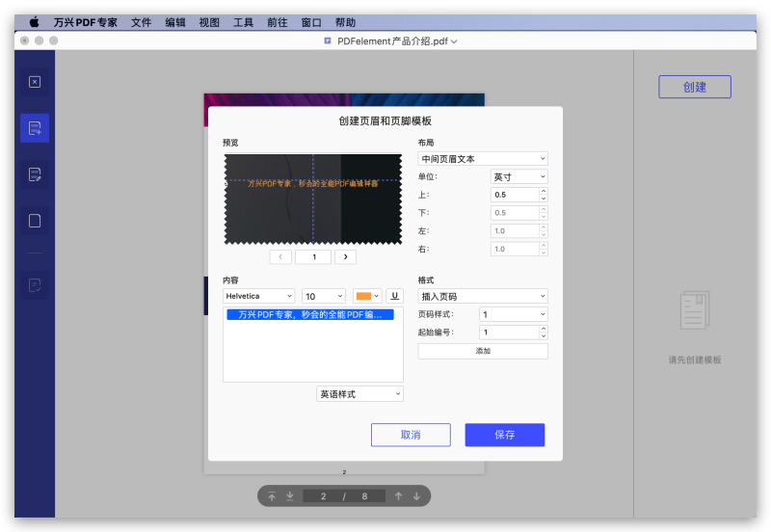This screenshot has width=771, height=532.
Task: Click the blank page icon in the sidebar
Action: click(35, 221)
